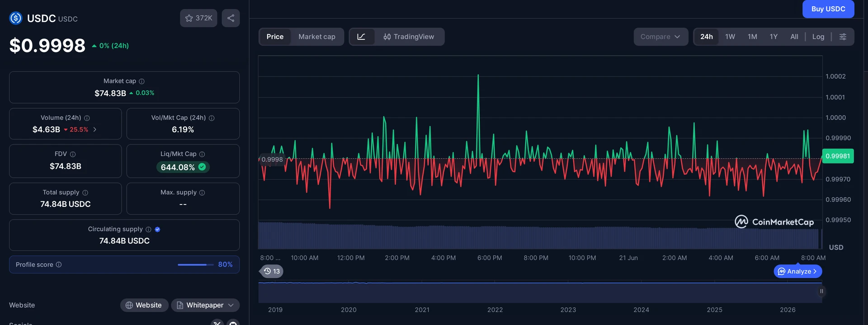
Task: Click the Profile score progress bar
Action: [x=196, y=264]
